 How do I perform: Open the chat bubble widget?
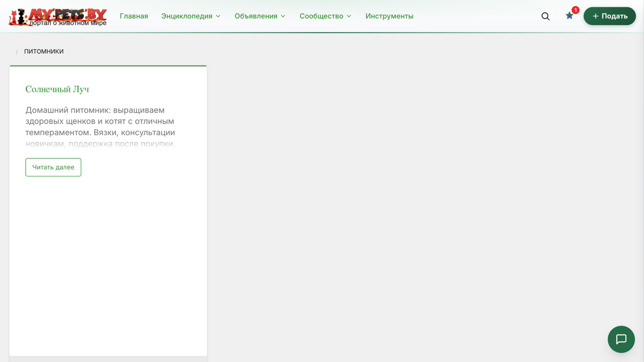621,339
